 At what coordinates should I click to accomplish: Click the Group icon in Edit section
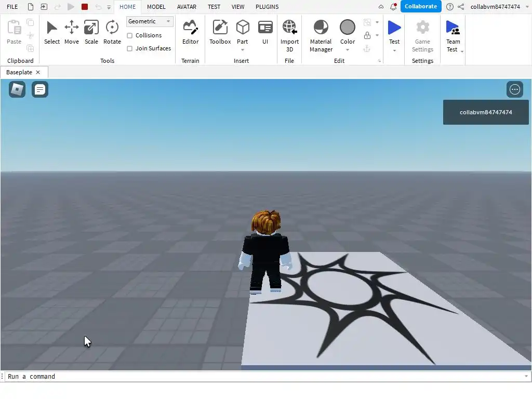[x=367, y=22]
